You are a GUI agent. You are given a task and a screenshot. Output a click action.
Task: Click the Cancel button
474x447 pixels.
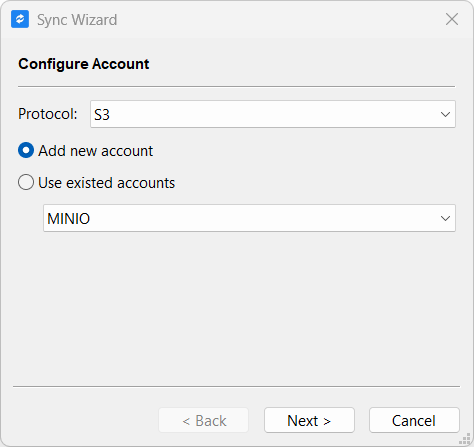pyautogui.click(x=414, y=420)
